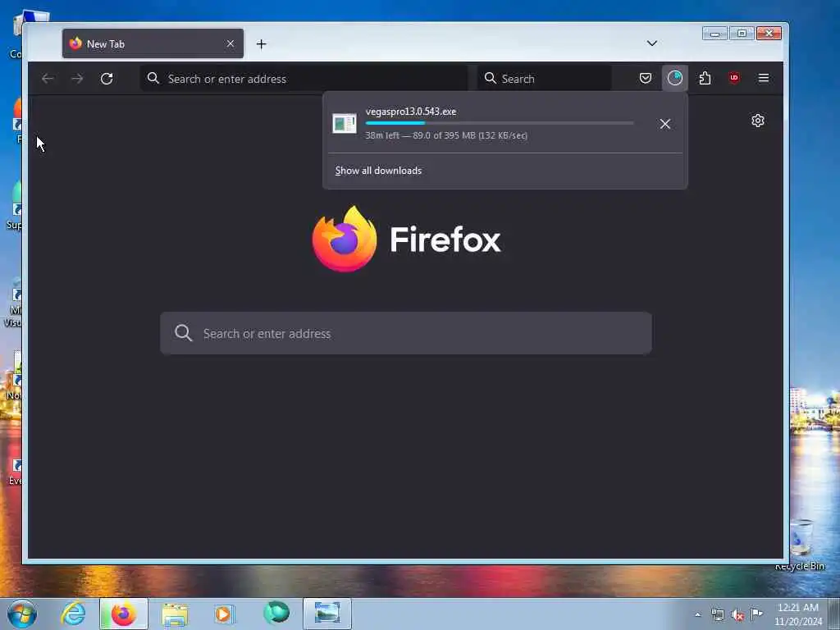Click the Firefox taskbar button
Screen dimensions: 840x630
point(123,614)
